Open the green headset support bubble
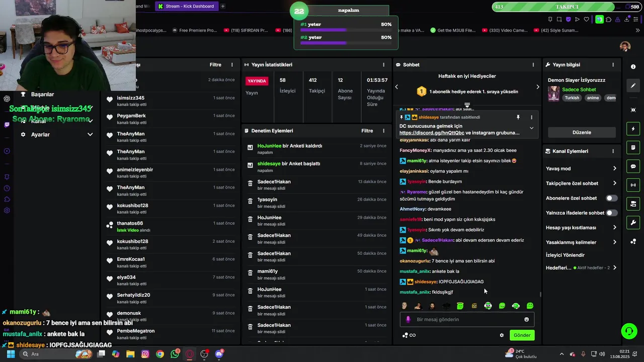Screen dimensions: 644x362 (x=629, y=331)
